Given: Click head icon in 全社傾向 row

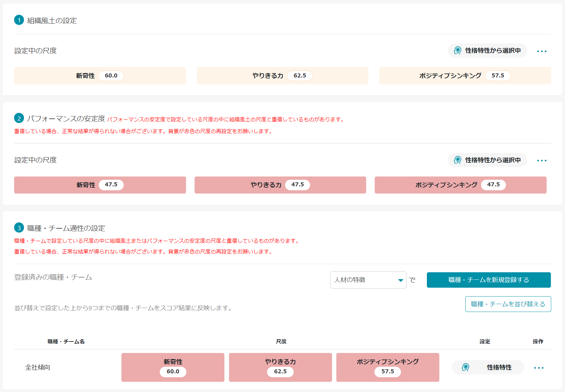Looking at the screenshot, I should click(x=465, y=367).
